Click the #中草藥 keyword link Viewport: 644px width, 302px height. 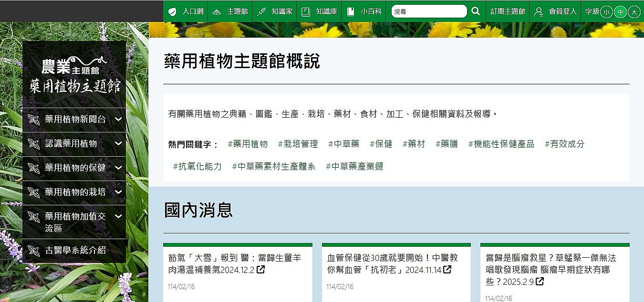click(344, 144)
